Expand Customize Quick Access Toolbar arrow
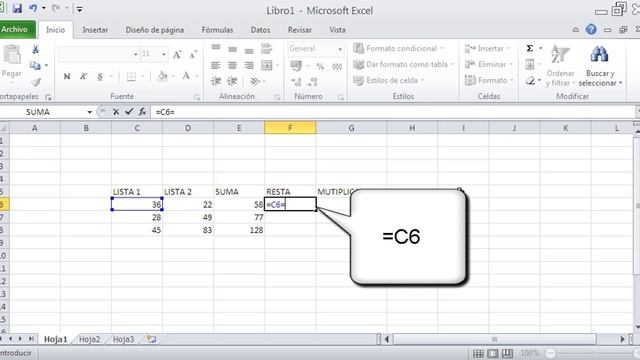The image size is (640, 360). pos(80,9)
